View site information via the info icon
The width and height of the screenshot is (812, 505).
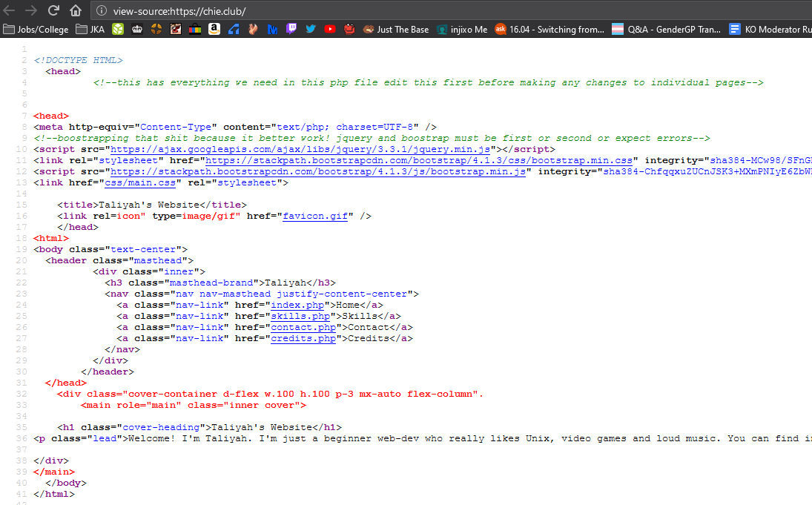click(x=102, y=11)
